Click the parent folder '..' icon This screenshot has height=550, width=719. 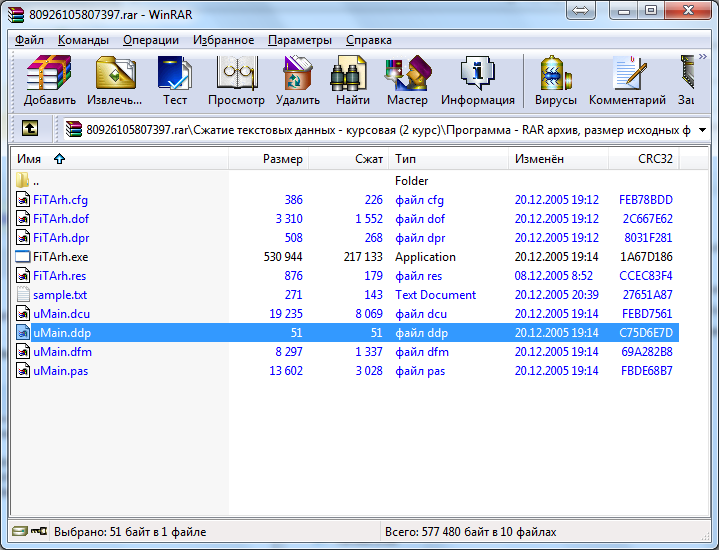[22, 180]
